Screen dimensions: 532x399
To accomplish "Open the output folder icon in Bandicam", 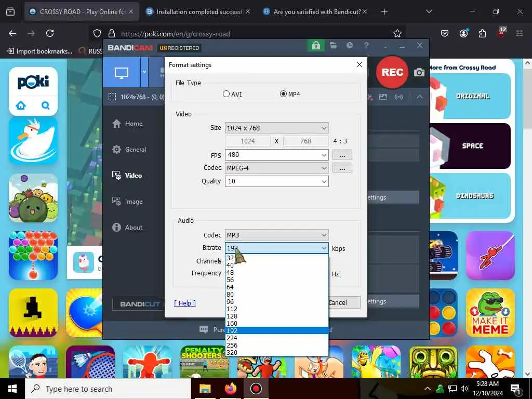I will (x=333, y=46).
